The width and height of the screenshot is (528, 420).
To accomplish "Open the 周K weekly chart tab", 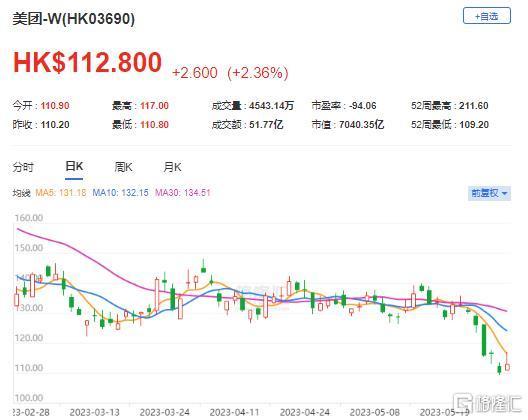I will [x=123, y=167].
